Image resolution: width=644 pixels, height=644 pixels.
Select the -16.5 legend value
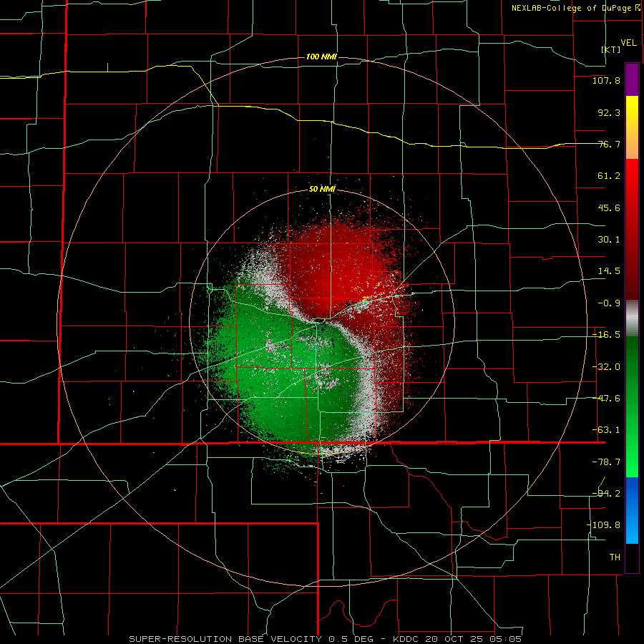(x=606, y=335)
